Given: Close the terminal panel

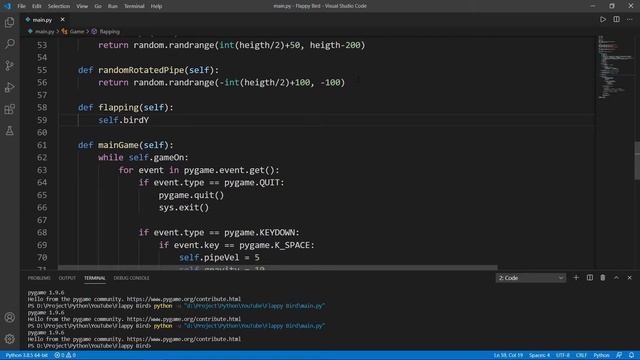Looking at the screenshot, I should point(629,278).
